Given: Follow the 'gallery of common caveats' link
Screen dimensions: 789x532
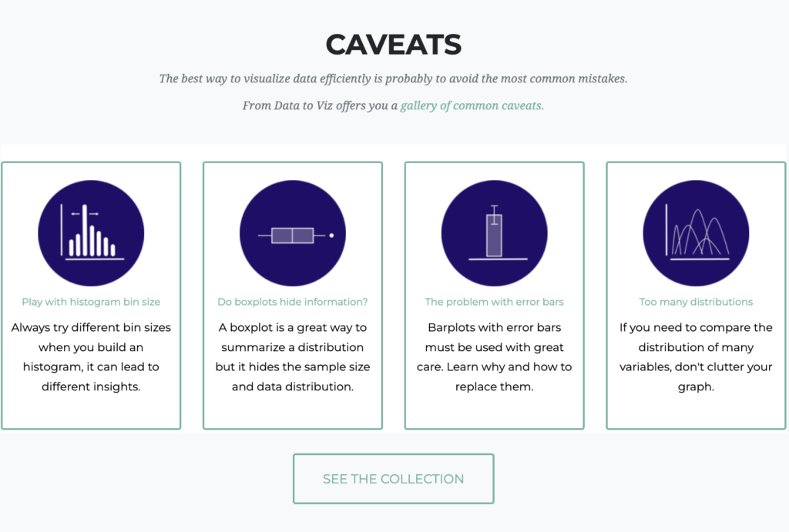Looking at the screenshot, I should point(472,105).
